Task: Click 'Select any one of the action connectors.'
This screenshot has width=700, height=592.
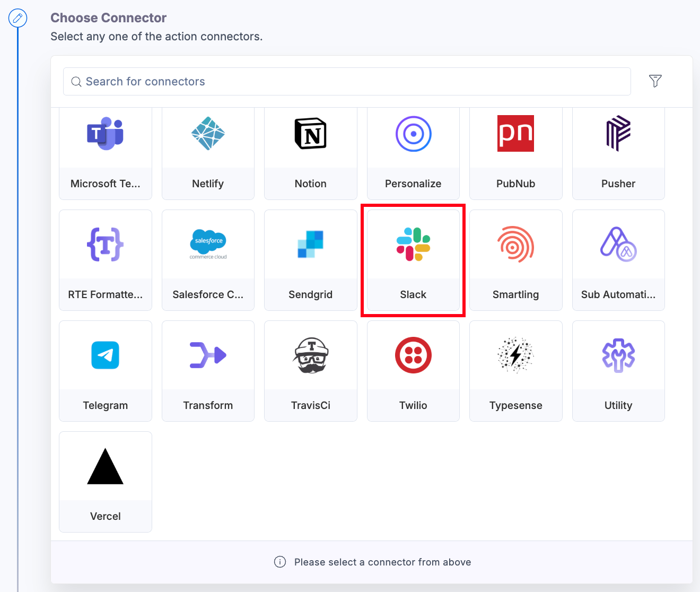Action: (156, 37)
